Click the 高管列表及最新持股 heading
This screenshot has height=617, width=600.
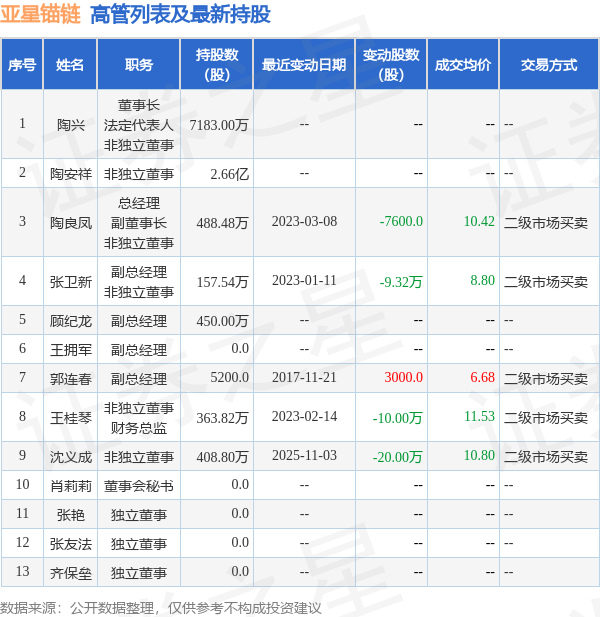pos(180,15)
